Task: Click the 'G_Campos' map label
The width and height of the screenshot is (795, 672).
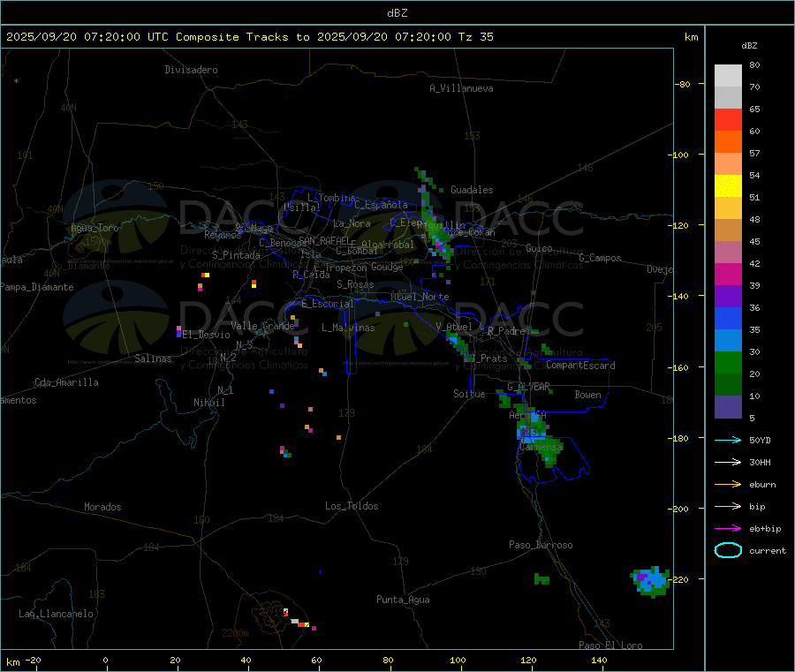Action: click(x=600, y=258)
